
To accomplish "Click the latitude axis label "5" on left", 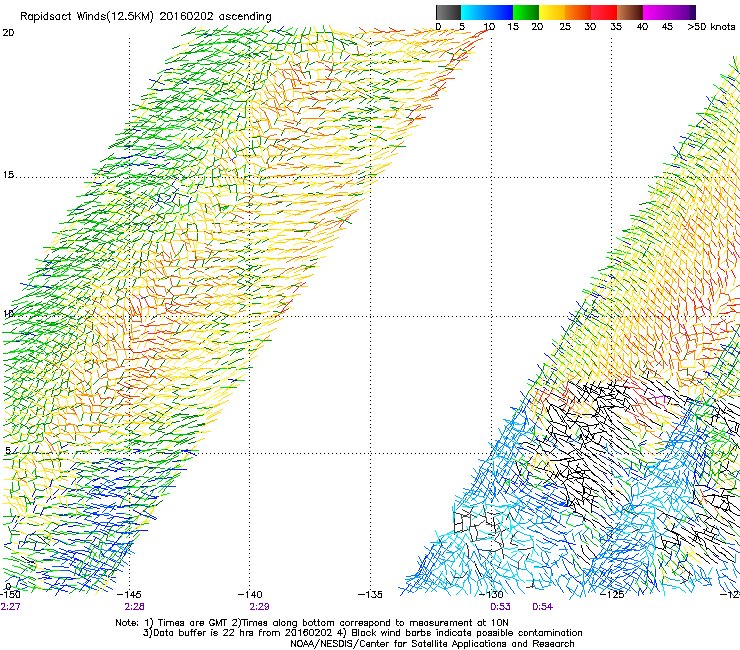I will (8, 451).
